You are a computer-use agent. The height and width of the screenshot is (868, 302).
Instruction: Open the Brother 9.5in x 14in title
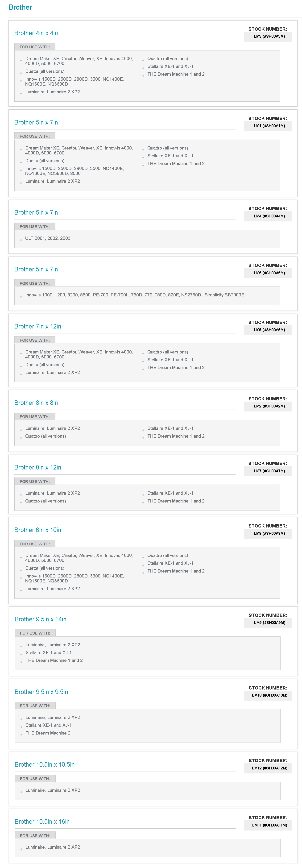(x=41, y=619)
